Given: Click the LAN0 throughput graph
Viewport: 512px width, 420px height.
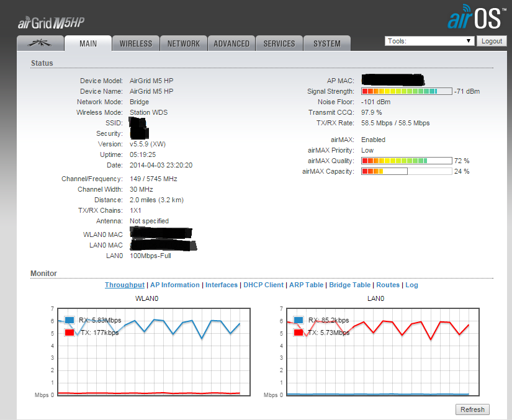Looking at the screenshot, I should (383, 352).
